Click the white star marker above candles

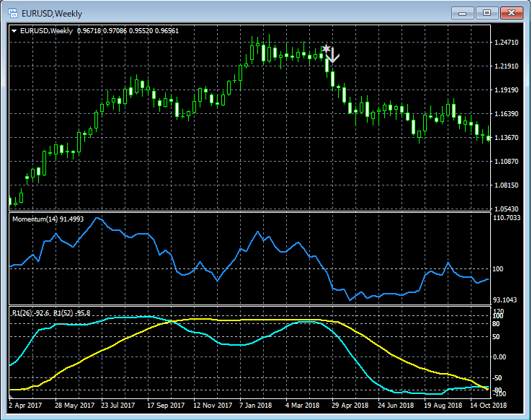(x=326, y=49)
